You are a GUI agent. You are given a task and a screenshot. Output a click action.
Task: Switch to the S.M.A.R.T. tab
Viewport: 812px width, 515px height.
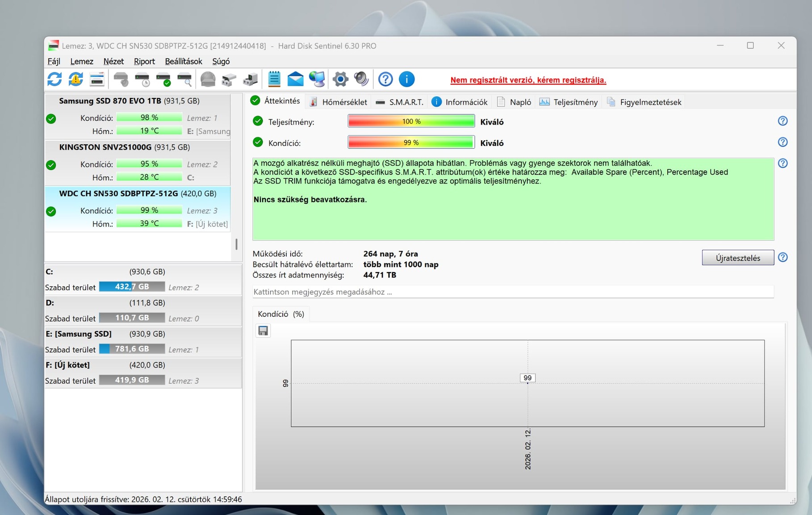click(400, 102)
